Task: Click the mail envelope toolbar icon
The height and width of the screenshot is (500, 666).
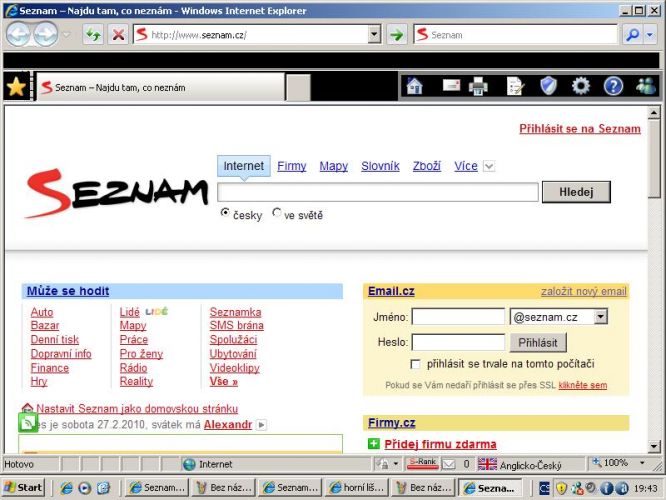Action: click(451, 85)
